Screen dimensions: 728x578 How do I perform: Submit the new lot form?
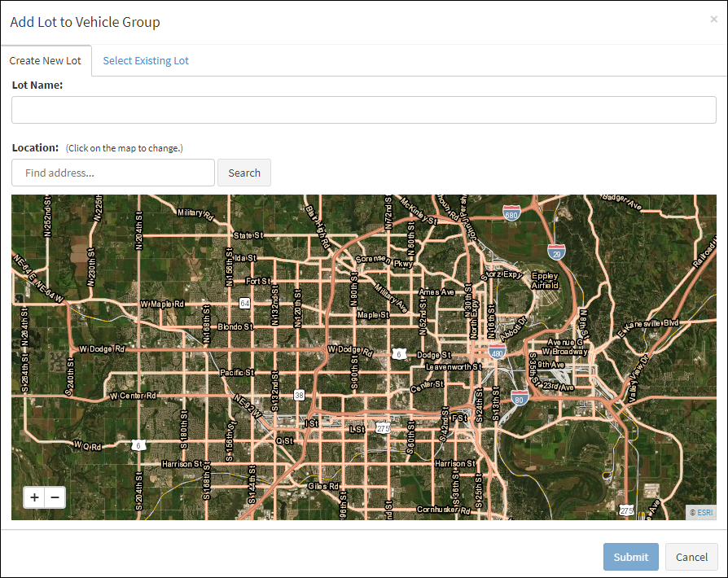pyautogui.click(x=630, y=557)
